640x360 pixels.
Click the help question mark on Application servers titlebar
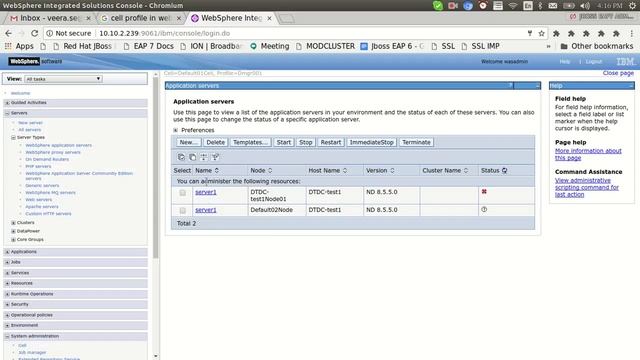[x=511, y=85]
